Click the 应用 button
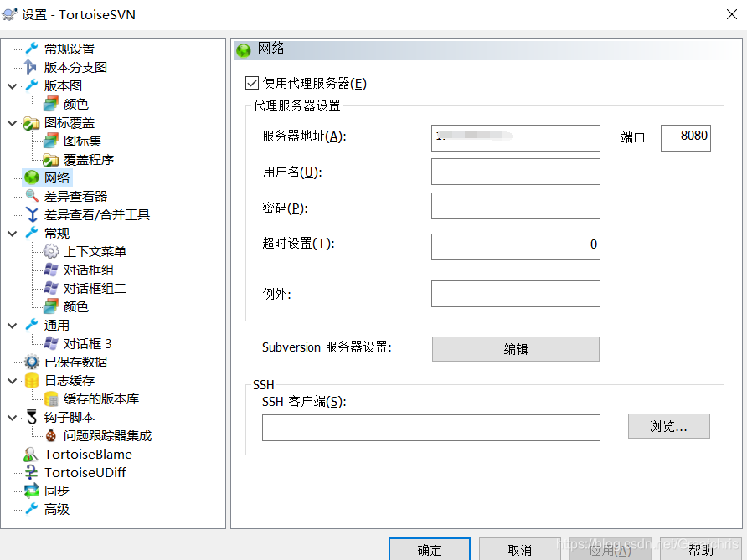 click(x=610, y=549)
